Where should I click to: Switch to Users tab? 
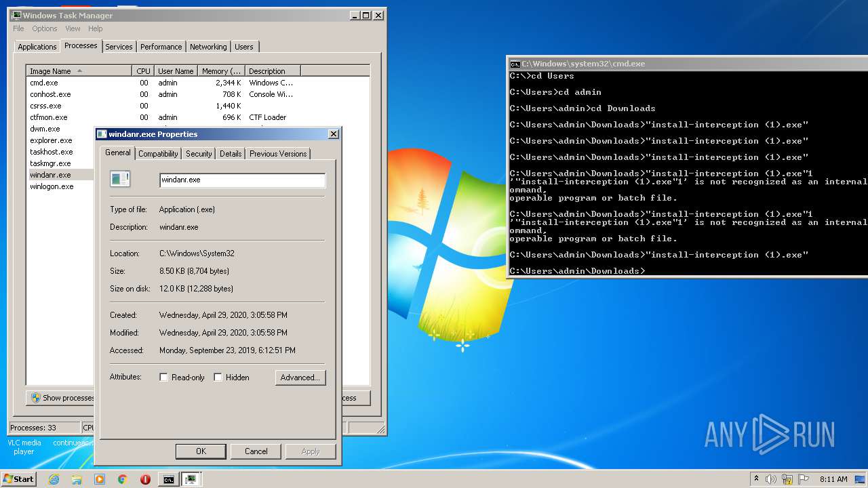coord(244,47)
